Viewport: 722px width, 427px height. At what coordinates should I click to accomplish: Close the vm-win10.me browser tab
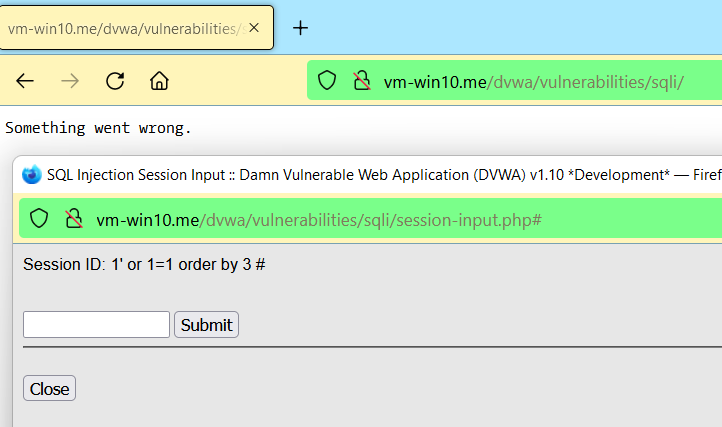pos(254,28)
